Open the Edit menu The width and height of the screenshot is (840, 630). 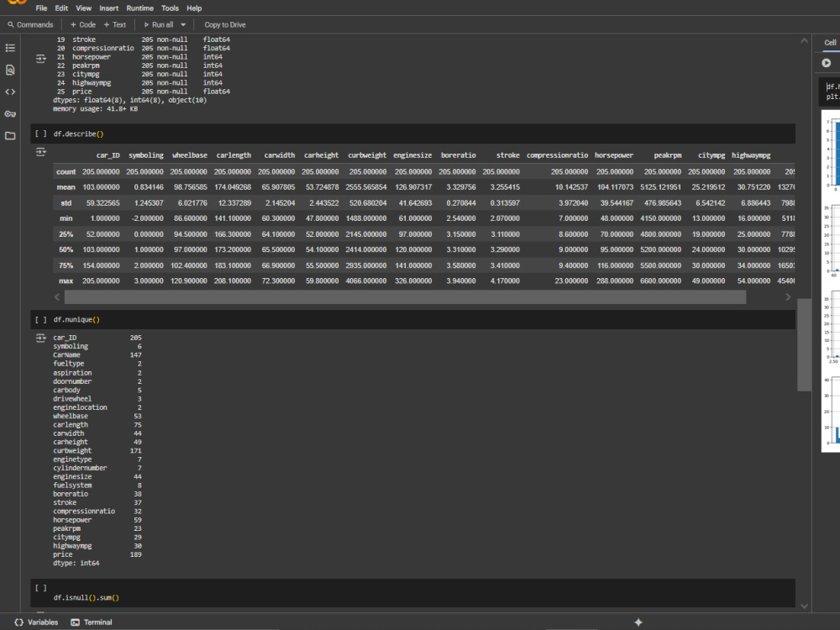[61, 8]
